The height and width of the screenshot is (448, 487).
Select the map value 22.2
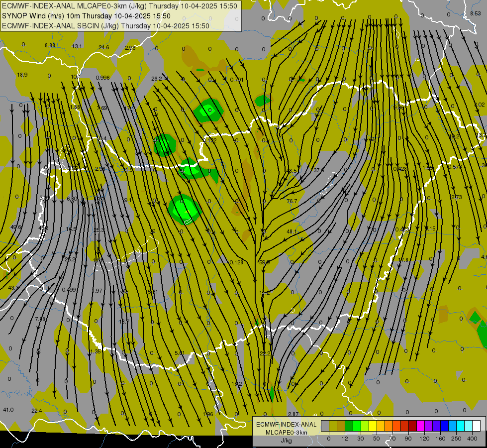coord(265,353)
